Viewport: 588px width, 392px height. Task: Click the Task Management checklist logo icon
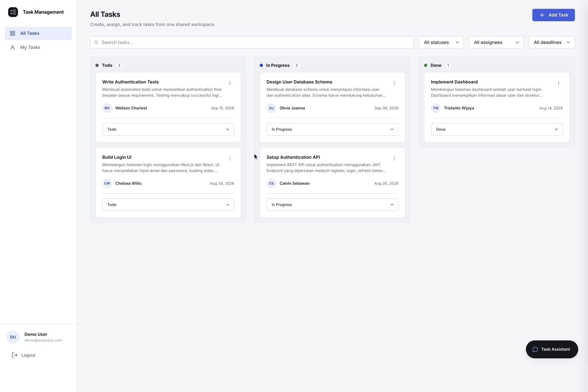[13, 12]
